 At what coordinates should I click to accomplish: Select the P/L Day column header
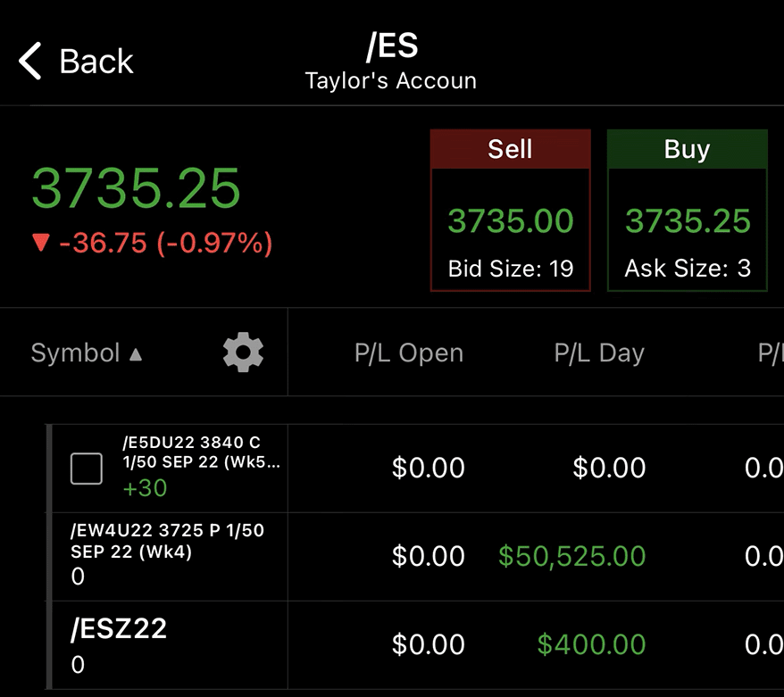[x=599, y=353]
